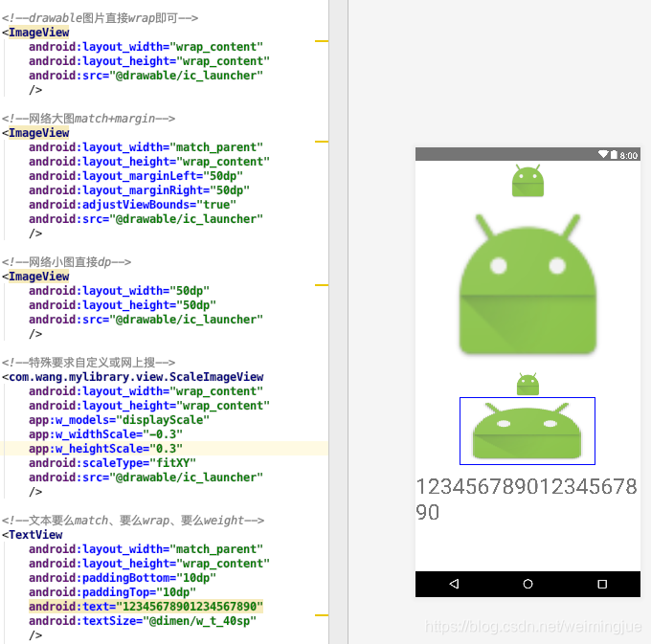
Task: Click the comment "特殊要求自定义或网上搜"
Action: point(88,363)
